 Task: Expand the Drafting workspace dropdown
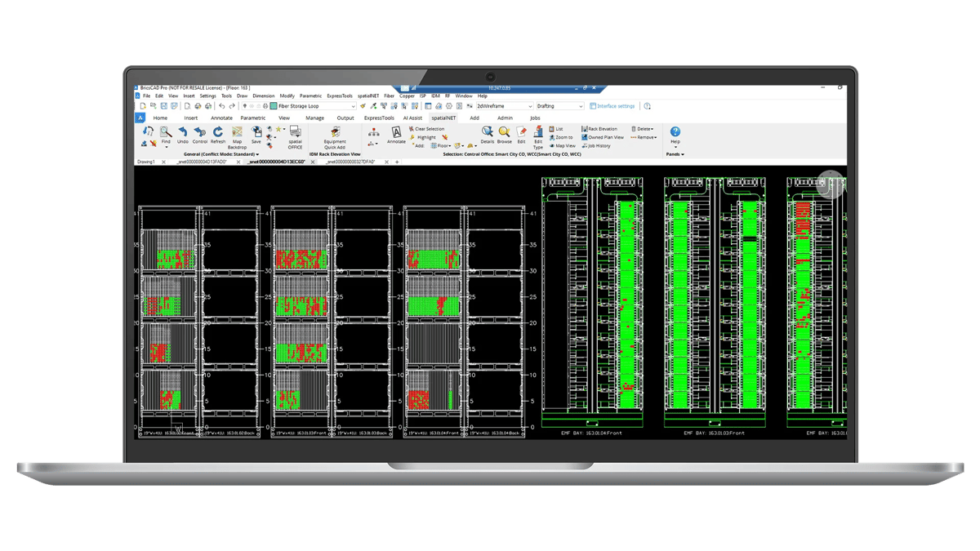tap(581, 106)
